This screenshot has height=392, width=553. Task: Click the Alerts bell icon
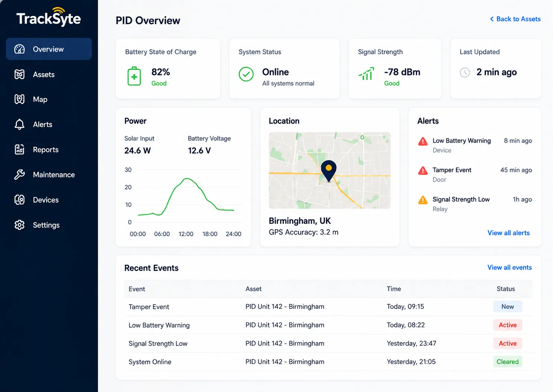click(19, 124)
